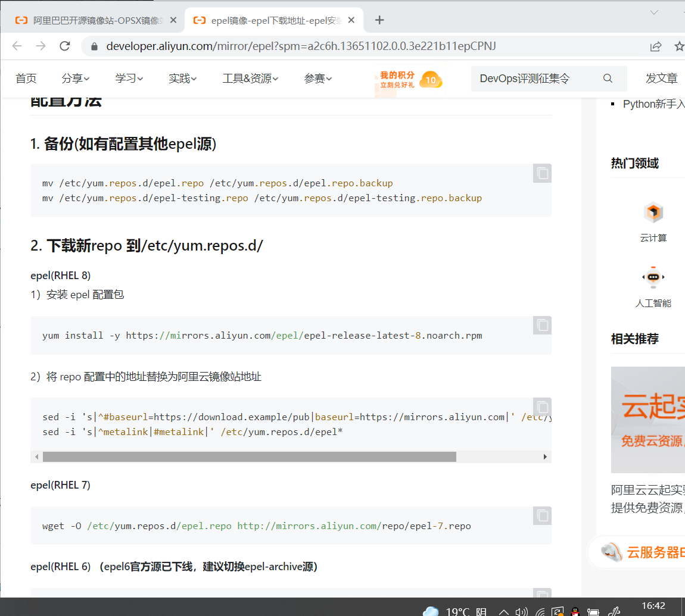This screenshot has width=685, height=616.
Task: Open the weather widget on taskbar
Action: 454,611
